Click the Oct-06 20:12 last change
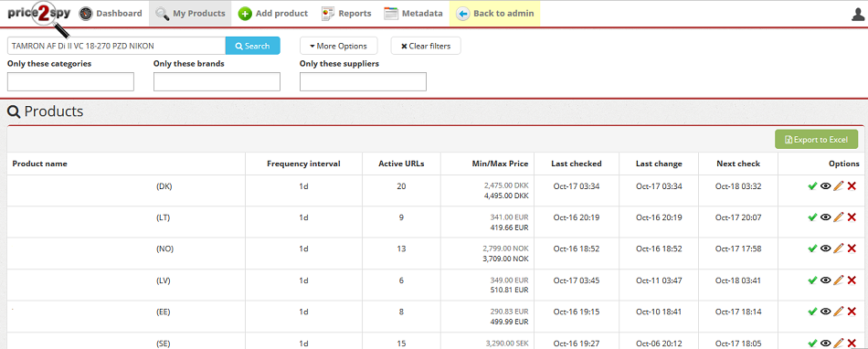Image resolution: width=868 pixels, height=349 pixels. 659,344
